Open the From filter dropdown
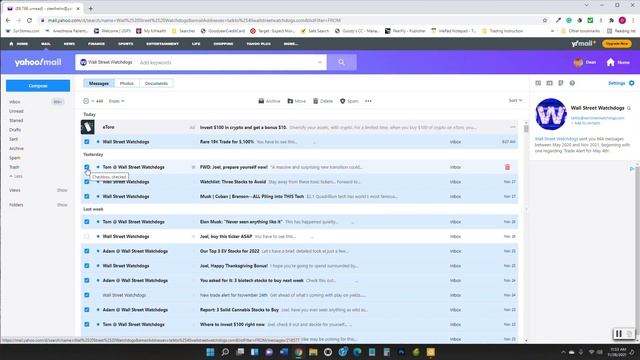640x360 pixels. (116, 101)
